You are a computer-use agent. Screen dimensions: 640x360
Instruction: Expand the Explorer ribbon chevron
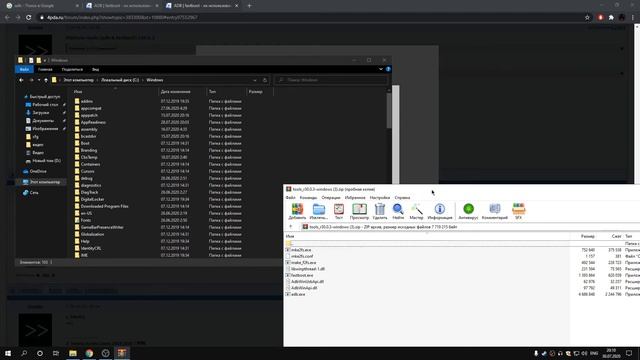coord(380,69)
